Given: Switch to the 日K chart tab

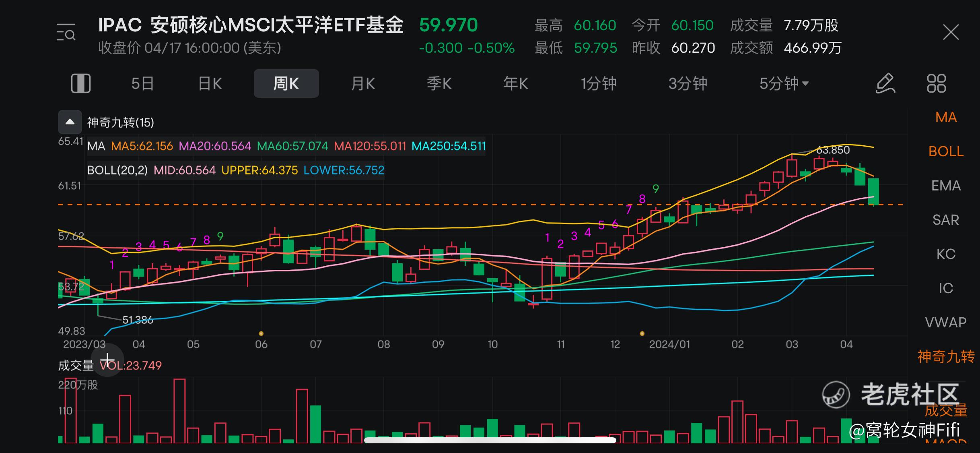Looking at the screenshot, I should point(210,84).
